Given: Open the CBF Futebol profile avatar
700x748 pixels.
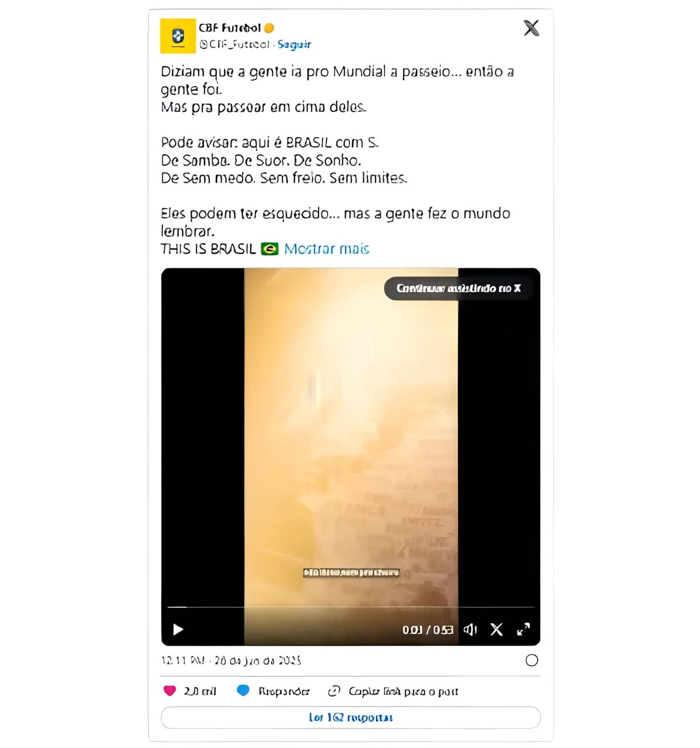Looking at the screenshot, I should (x=178, y=36).
